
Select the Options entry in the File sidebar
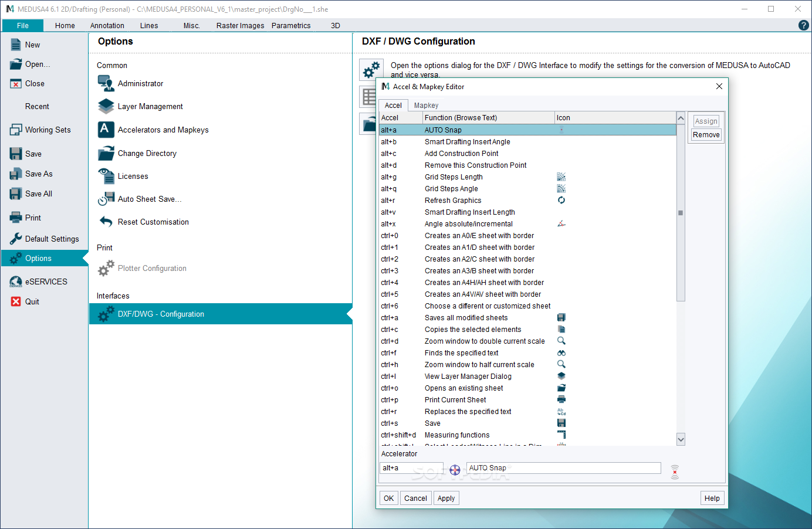[x=45, y=258]
